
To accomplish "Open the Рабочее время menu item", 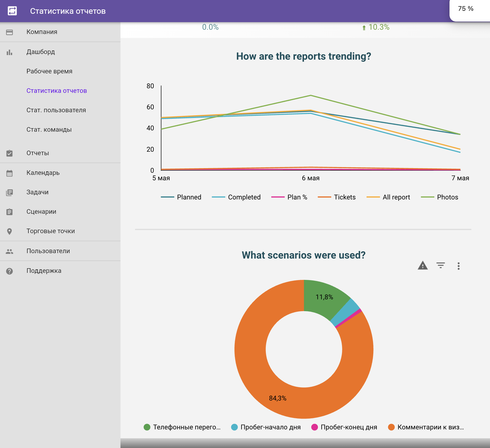I will coord(49,71).
